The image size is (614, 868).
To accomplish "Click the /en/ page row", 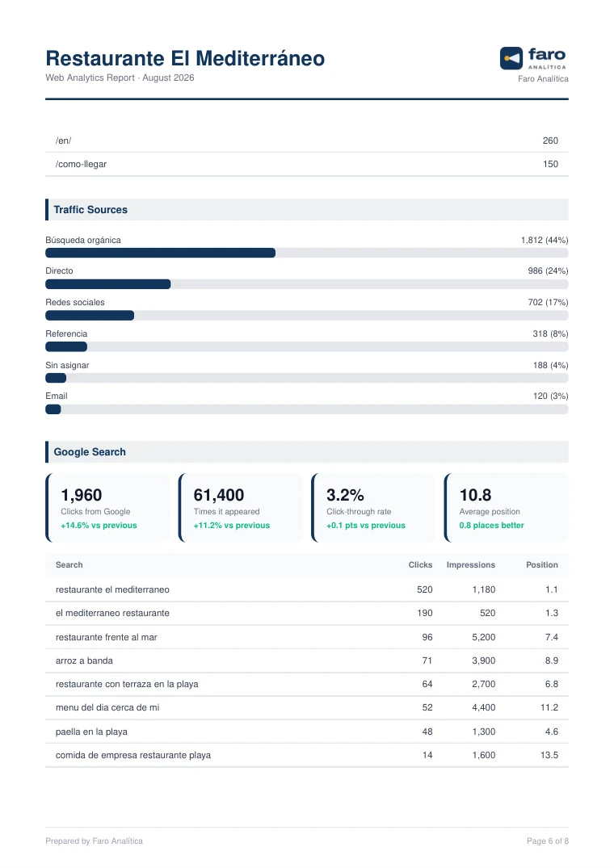I will click(x=307, y=140).
